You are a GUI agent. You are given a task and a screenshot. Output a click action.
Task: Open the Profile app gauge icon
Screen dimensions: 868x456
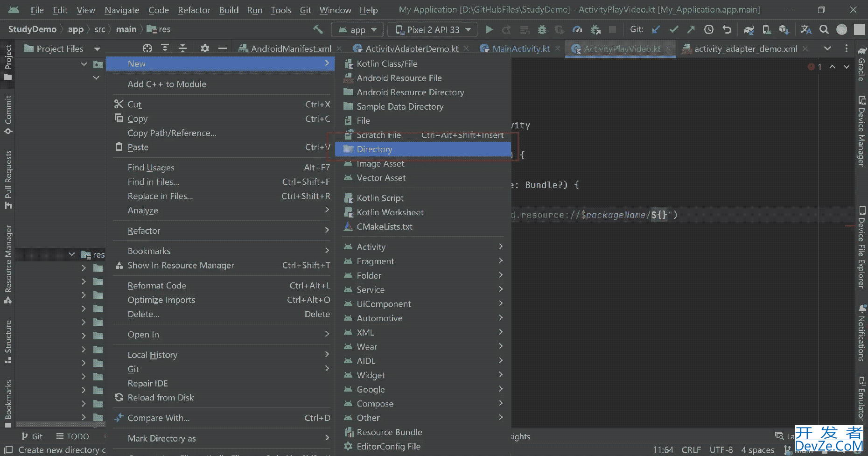pos(577,29)
